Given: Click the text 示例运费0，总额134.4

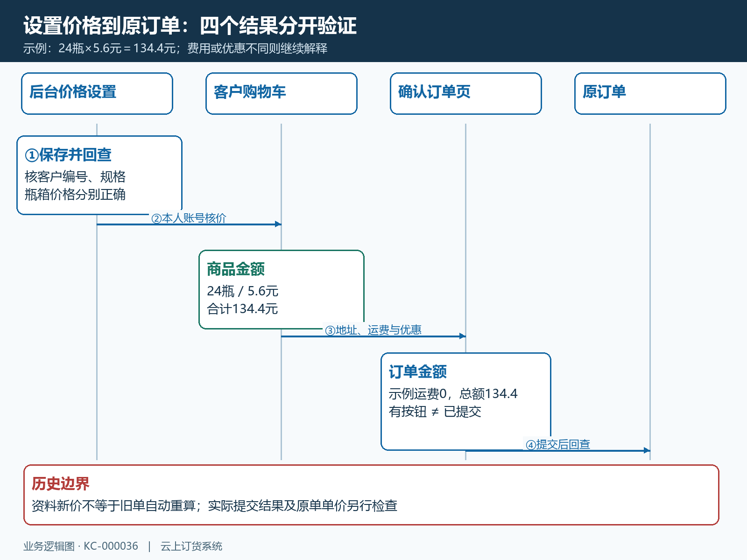Looking at the screenshot, I should (453, 394).
